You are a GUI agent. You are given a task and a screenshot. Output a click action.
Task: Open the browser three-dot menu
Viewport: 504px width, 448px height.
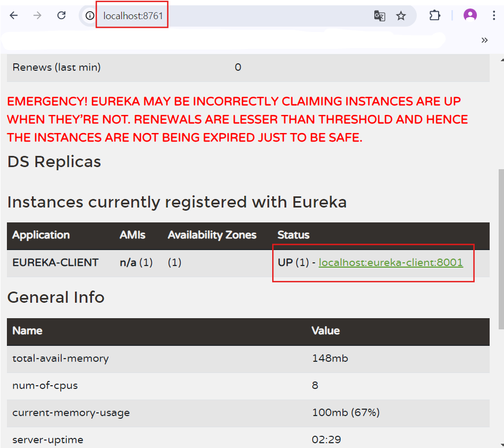coord(494,15)
